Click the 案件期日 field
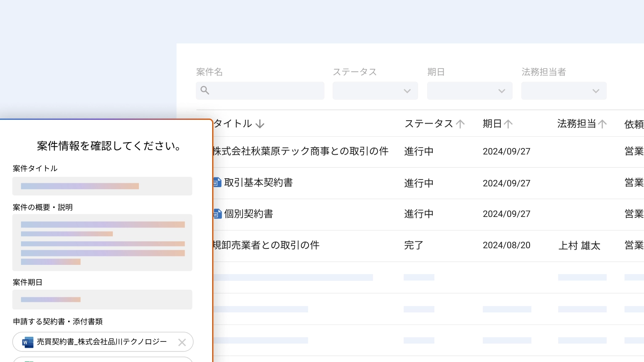The height and width of the screenshot is (362, 644). pos(102,300)
